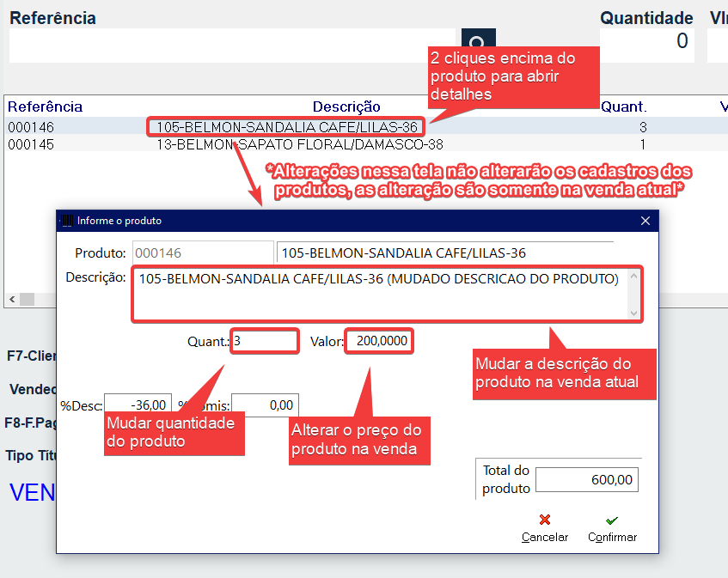Click the barcode icon in dialog title bar
This screenshot has height=578, width=728.
tap(66, 221)
